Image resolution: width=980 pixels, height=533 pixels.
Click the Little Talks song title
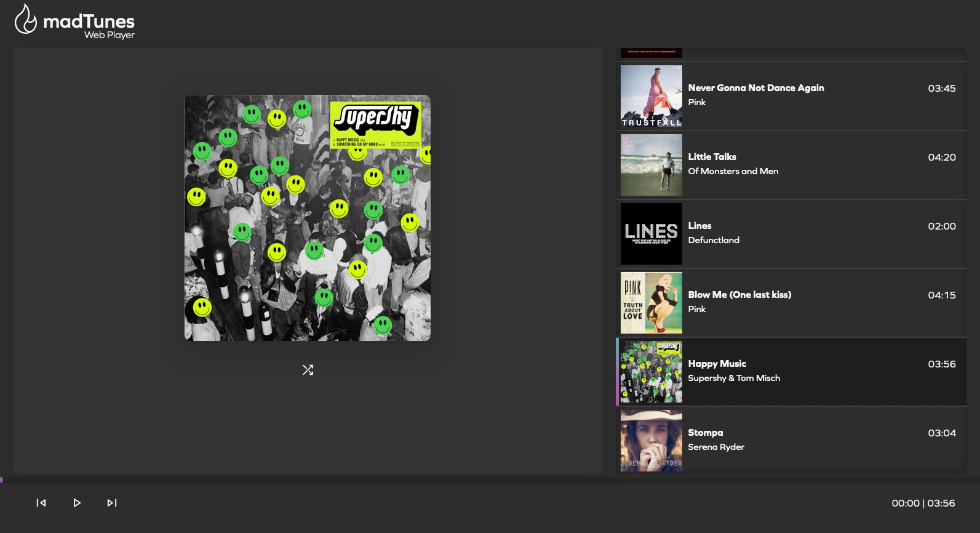coord(712,157)
